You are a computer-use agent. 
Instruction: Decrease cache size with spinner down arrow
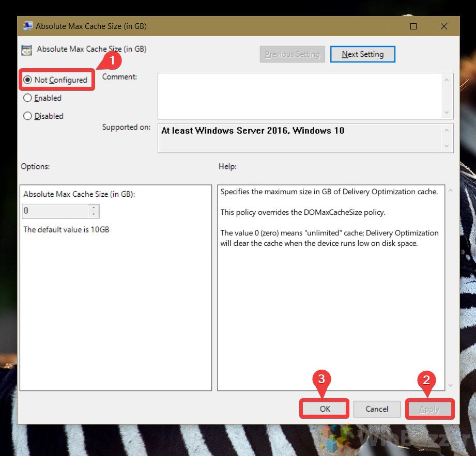pos(94,214)
